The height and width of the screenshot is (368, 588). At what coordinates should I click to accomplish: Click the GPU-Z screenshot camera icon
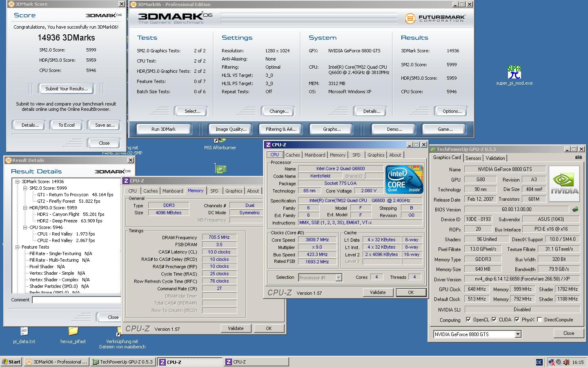[579, 157]
